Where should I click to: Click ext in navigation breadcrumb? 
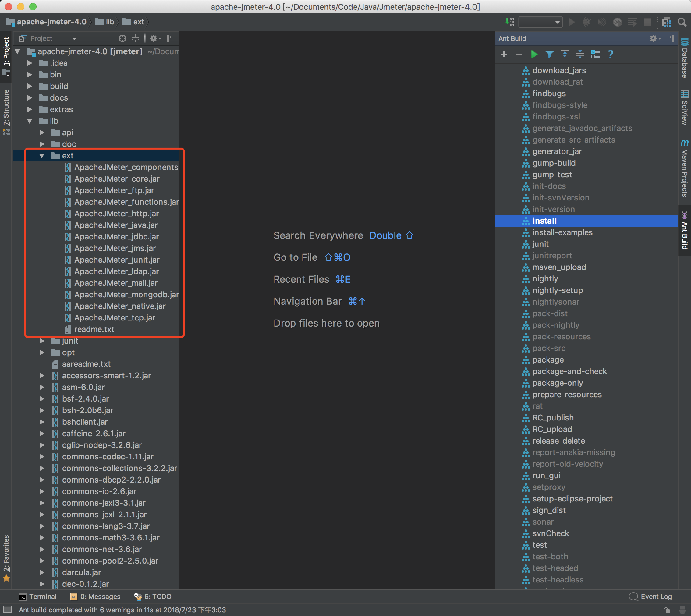point(133,22)
